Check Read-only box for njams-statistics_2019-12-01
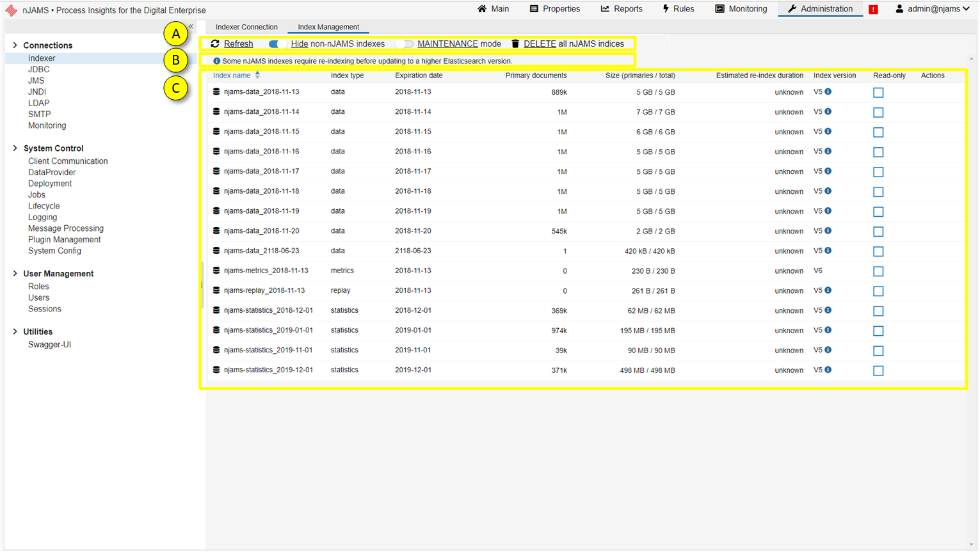This screenshot has height=552, width=980. pyautogui.click(x=878, y=370)
